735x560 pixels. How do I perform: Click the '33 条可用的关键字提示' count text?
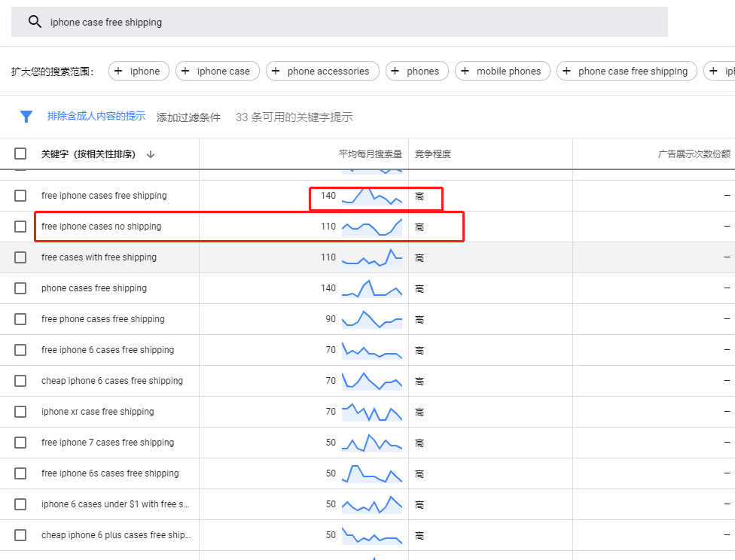[x=294, y=117]
